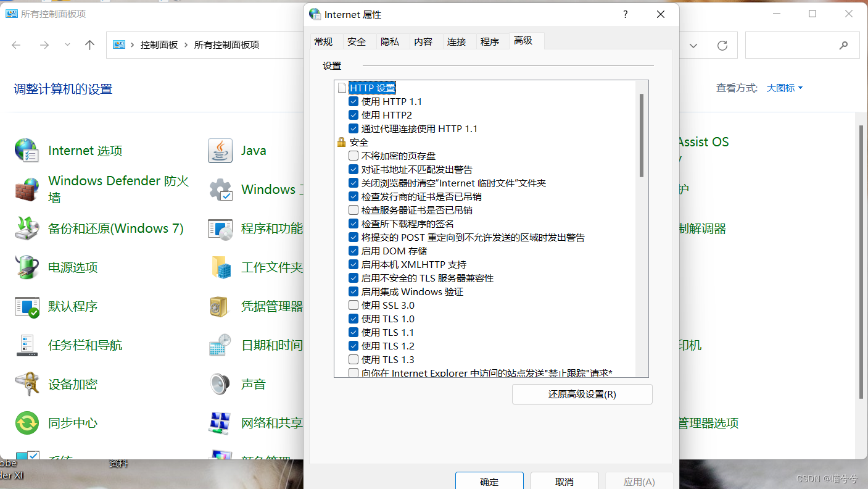Screen dimensions: 868x489
Task: Refresh the Control Panel window
Action: click(x=722, y=46)
